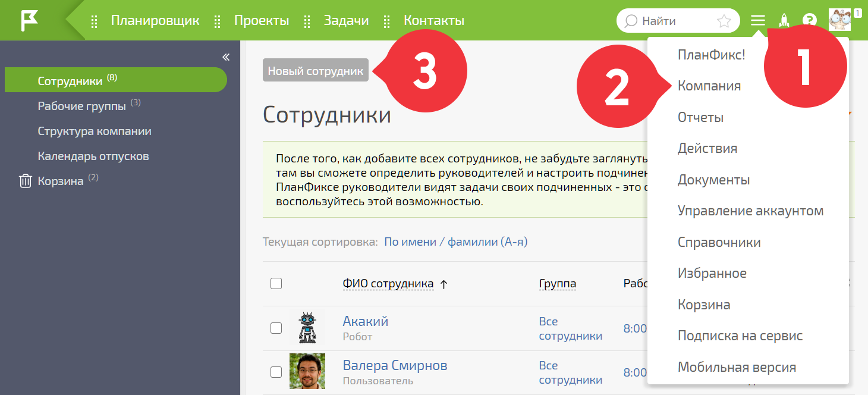Open the Задачи tab
868x395 pixels.
(346, 21)
